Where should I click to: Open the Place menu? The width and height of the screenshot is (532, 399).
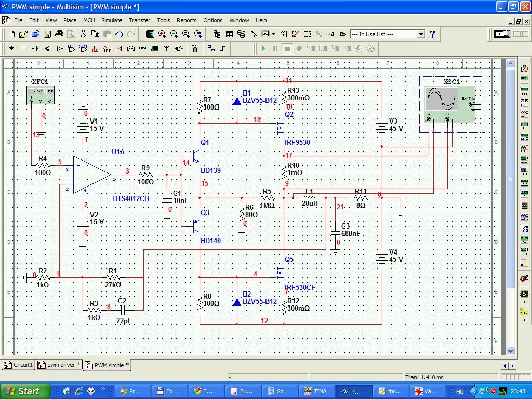coord(70,20)
